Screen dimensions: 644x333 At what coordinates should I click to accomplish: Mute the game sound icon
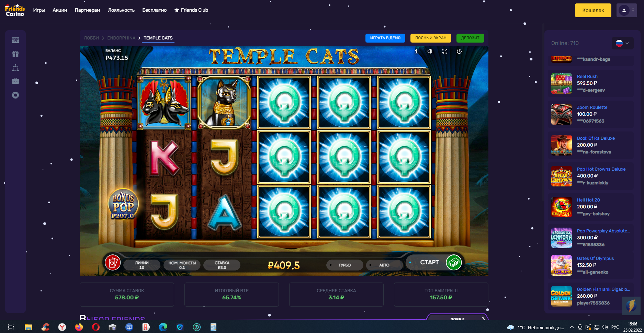pyautogui.click(x=430, y=51)
